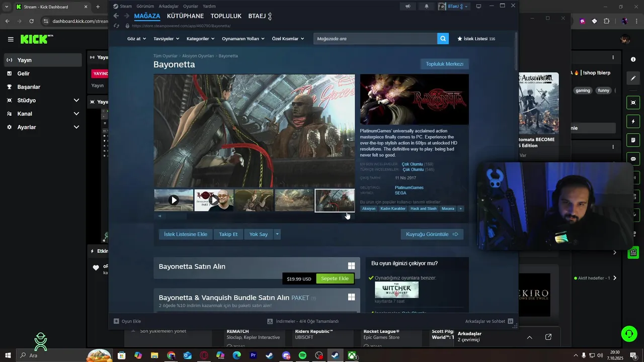This screenshot has width=644, height=362.
Task: Click Kick info icon in right sidebar
Action: (x=633, y=59)
